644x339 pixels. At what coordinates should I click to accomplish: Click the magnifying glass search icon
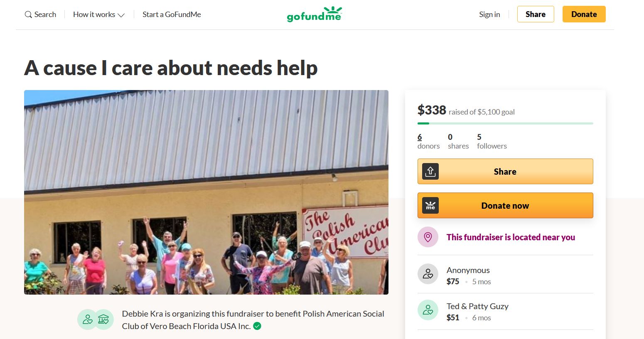[x=28, y=15]
